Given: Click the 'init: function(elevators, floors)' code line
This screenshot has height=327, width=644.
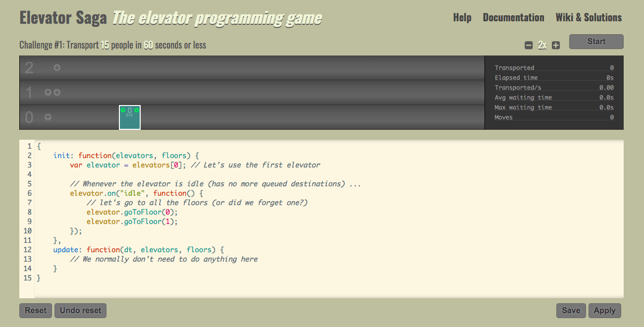Looking at the screenshot, I should click(x=126, y=156).
